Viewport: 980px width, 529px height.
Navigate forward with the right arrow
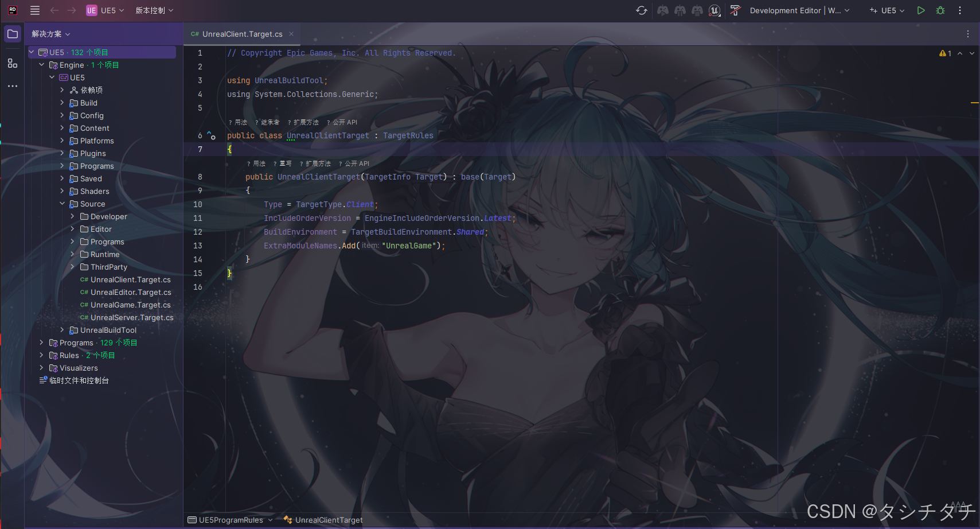(72, 10)
